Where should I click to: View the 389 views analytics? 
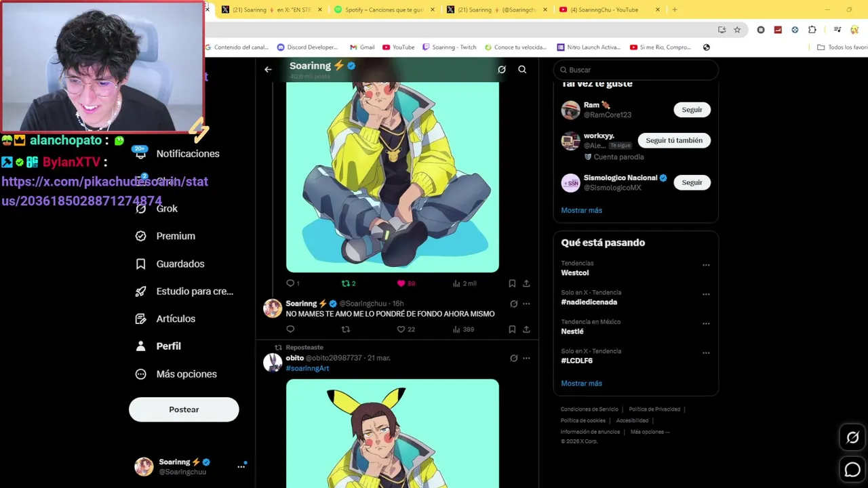click(x=463, y=329)
